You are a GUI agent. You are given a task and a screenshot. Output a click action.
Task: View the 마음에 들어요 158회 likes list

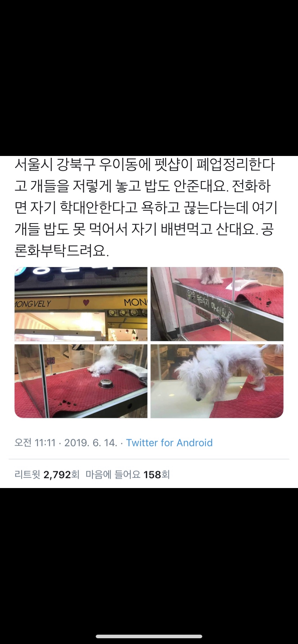pyautogui.click(x=127, y=474)
